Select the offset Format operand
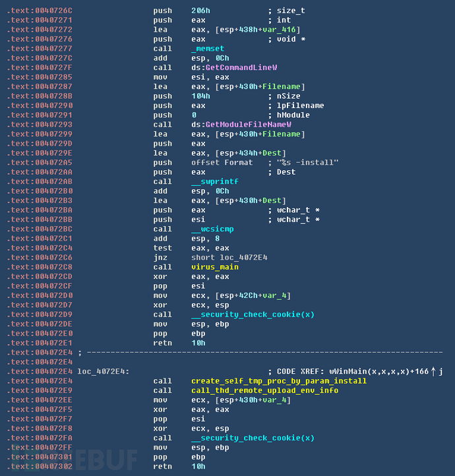The width and height of the screenshot is (455, 476). tap(222, 162)
